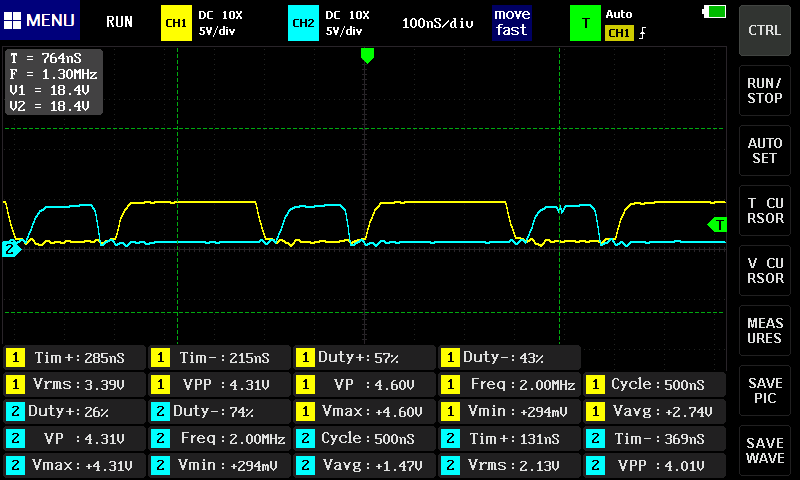This screenshot has width=800, height=480.
Task: Click the Auto trigger mode label
Action: [x=618, y=14]
